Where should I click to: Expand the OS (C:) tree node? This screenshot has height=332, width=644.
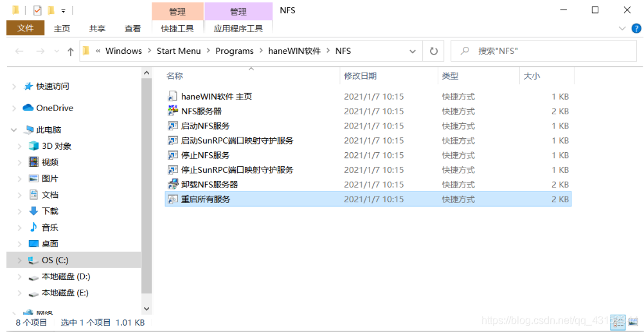[19, 260]
